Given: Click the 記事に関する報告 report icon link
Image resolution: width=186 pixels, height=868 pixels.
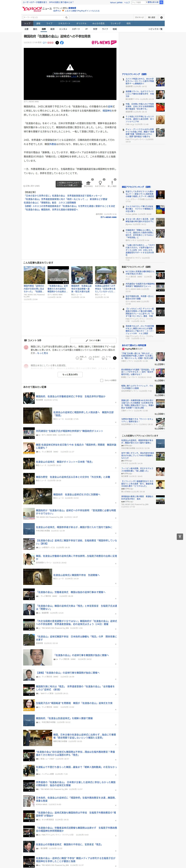Looking at the screenshot, I should (x=32, y=186).
